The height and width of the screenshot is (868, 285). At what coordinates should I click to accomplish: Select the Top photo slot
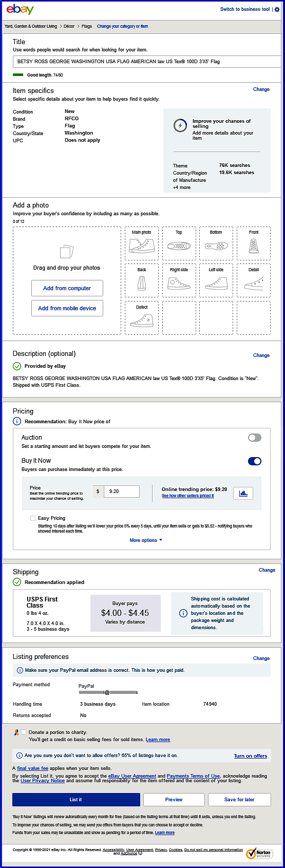point(179,243)
